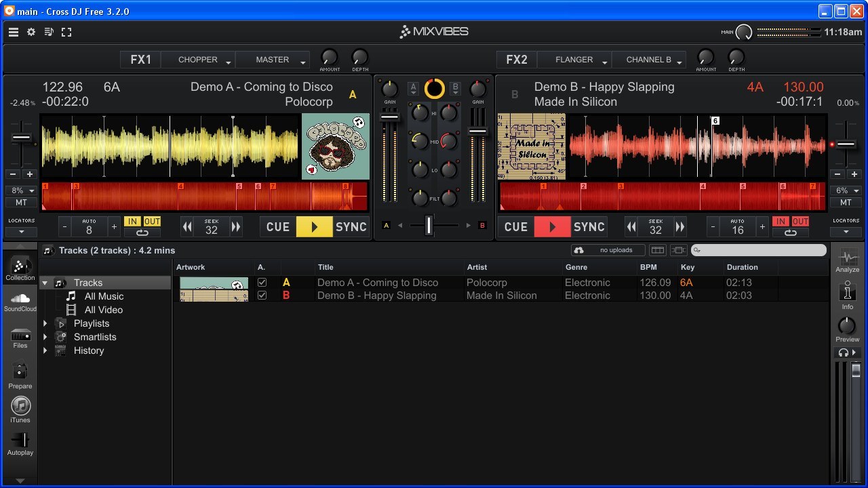Click CUE on deck B

point(516,227)
